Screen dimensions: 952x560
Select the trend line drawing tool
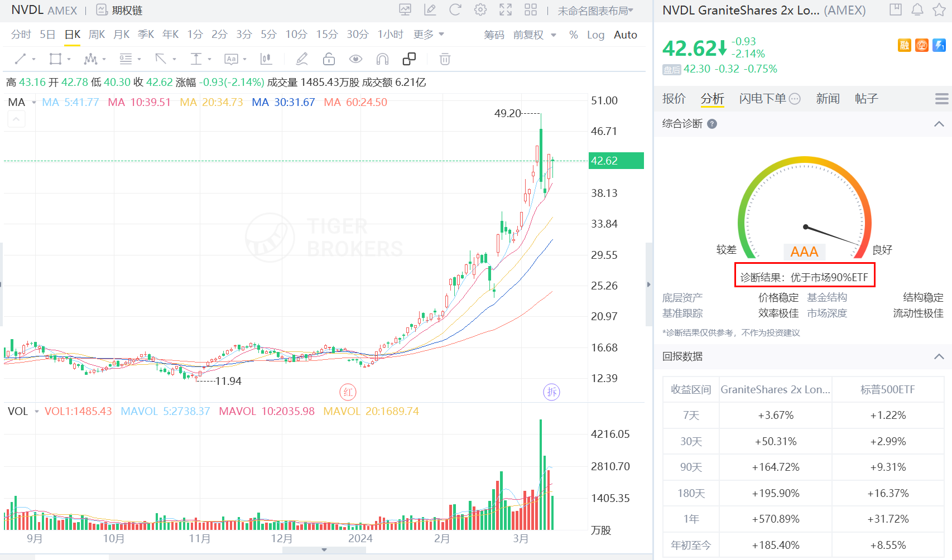pos(20,59)
